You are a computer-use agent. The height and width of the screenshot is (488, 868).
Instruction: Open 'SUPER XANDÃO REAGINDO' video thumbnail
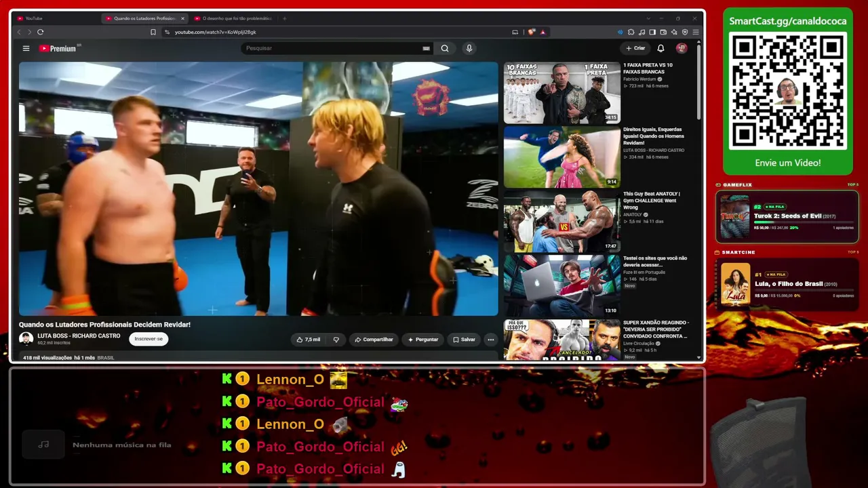tap(561, 340)
